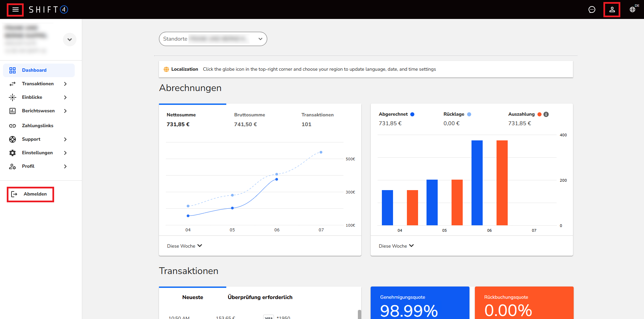
Task: Expand the Profil submenu arrow
Action: click(x=65, y=166)
